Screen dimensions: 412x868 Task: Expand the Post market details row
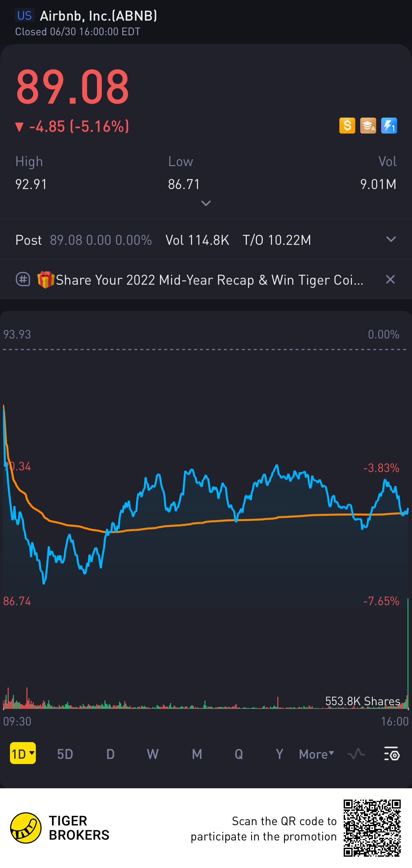click(391, 240)
